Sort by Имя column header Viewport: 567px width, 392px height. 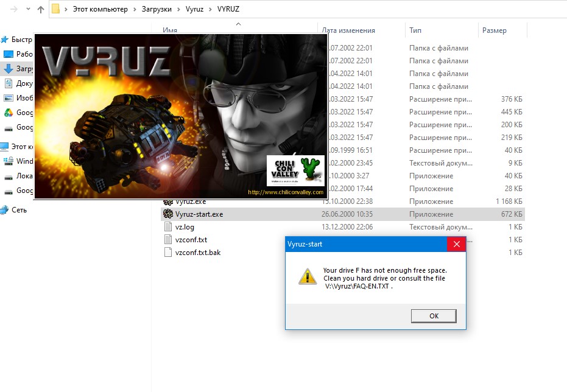point(170,30)
